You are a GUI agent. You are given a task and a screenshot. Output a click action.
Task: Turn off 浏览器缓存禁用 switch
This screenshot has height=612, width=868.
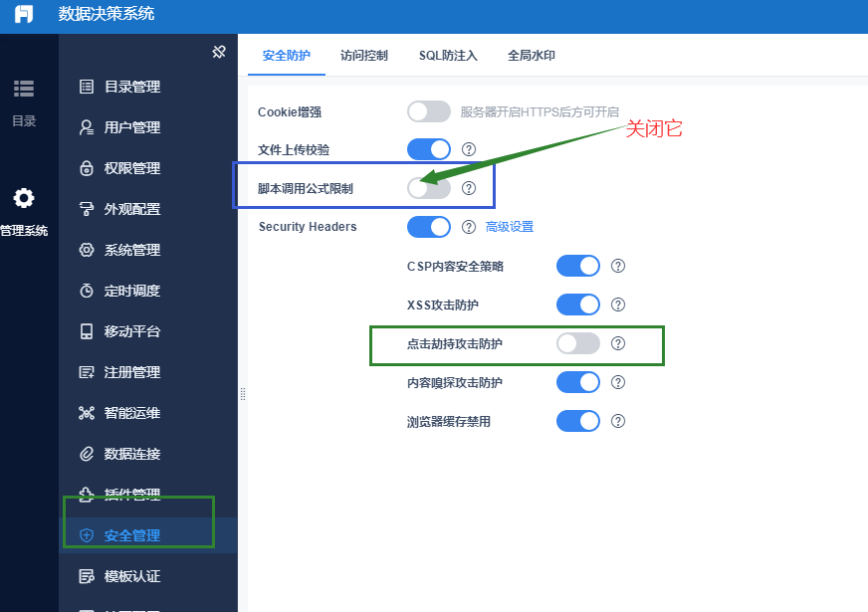(578, 421)
